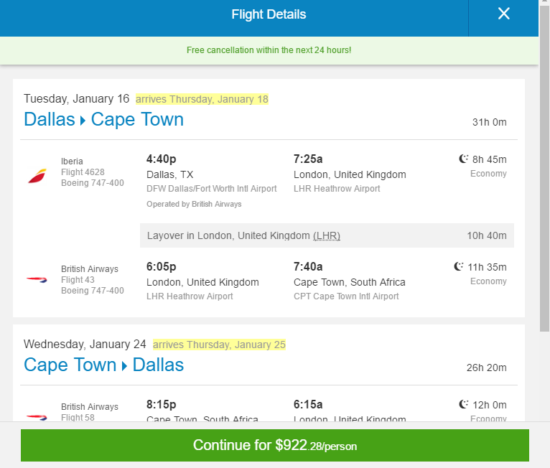Click the Iberia airline logo
The width and height of the screenshot is (550, 468).
(x=38, y=176)
